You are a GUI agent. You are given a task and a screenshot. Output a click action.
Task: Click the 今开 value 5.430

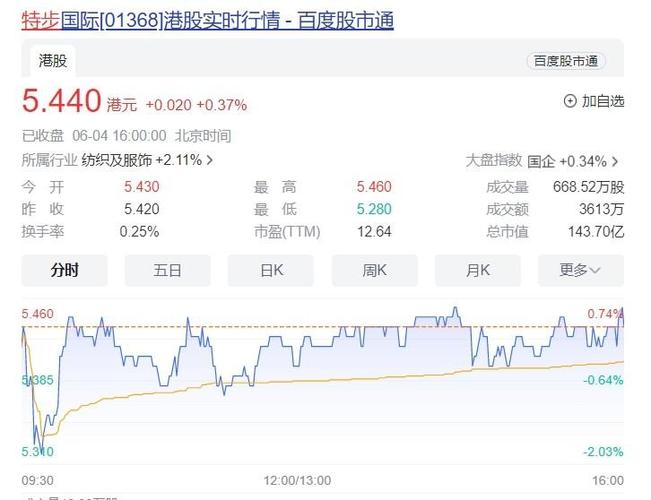pos(142,187)
